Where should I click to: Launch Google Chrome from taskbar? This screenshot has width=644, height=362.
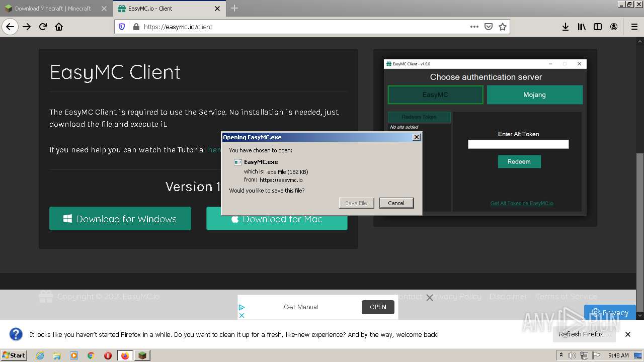(x=91, y=355)
